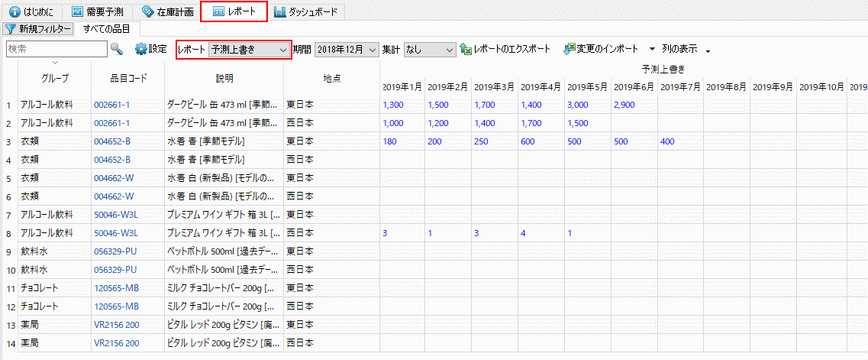Select the 3,000 cell under 2019年5月
The image size is (868, 360).
pos(577,104)
